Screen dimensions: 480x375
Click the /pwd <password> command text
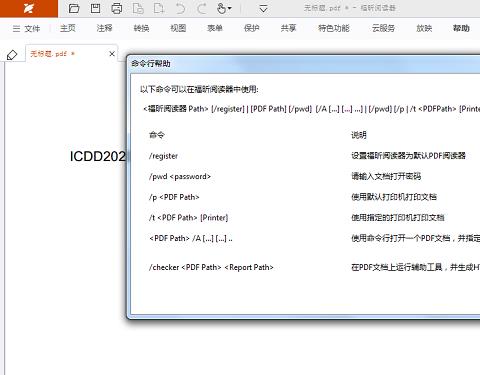click(180, 176)
